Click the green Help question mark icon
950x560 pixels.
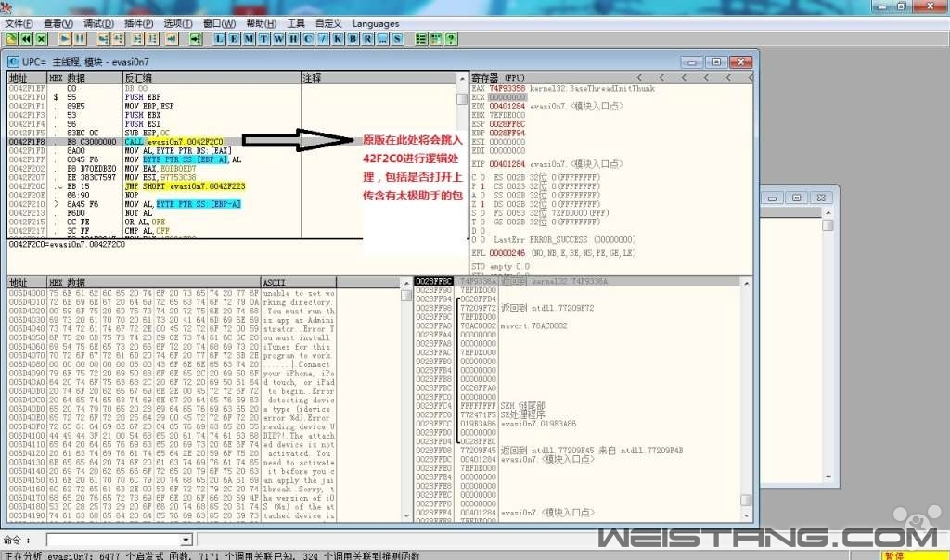tap(451, 39)
